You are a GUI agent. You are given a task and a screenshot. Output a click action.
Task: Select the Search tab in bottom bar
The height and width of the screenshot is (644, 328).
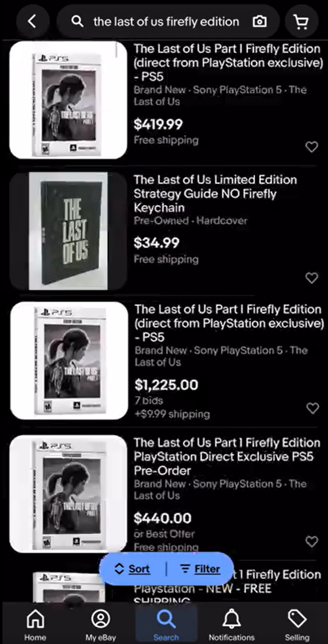(x=166, y=624)
